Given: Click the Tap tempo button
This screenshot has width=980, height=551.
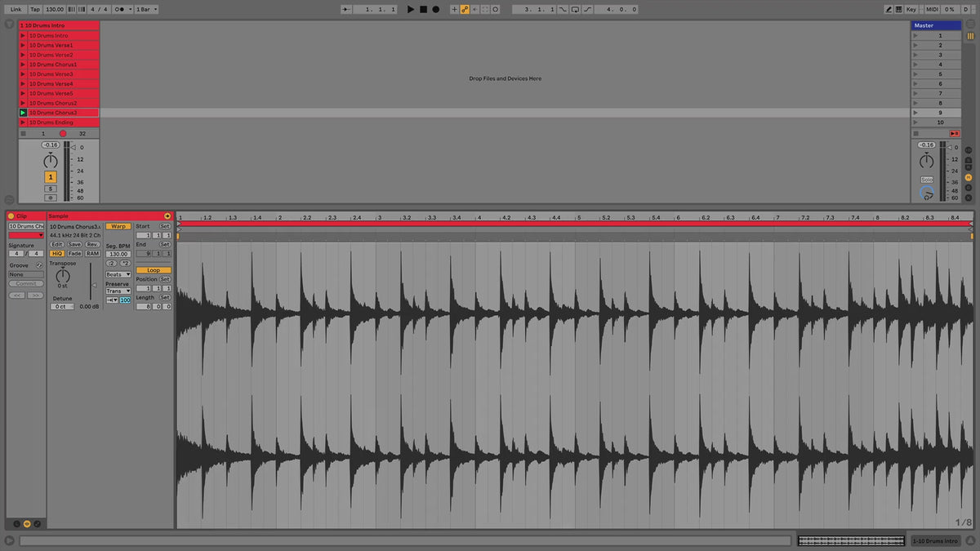Looking at the screenshot, I should [34, 9].
